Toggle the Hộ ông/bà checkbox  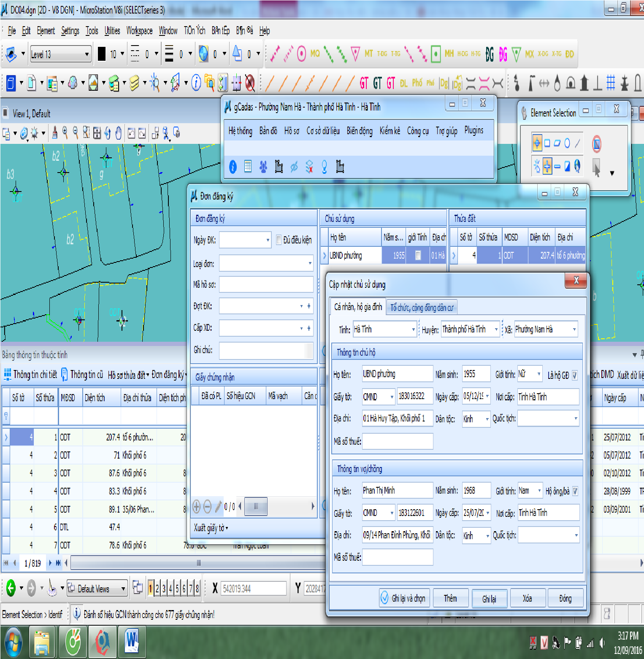[575, 491]
